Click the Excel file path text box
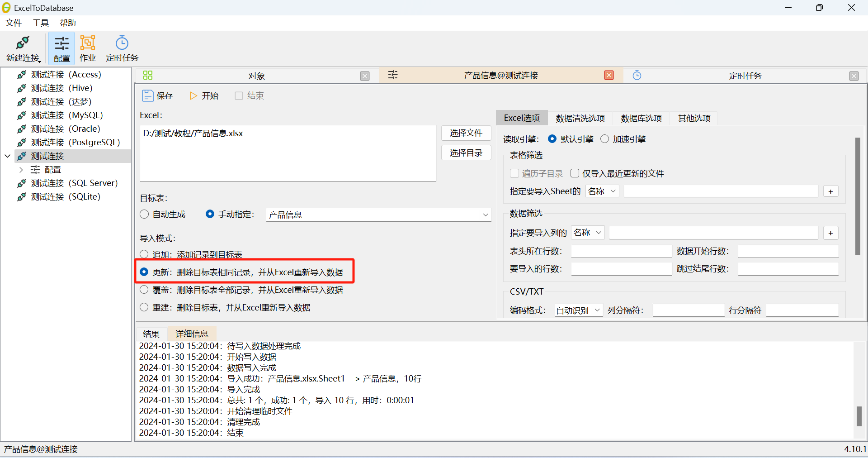868x458 pixels. pos(288,153)
